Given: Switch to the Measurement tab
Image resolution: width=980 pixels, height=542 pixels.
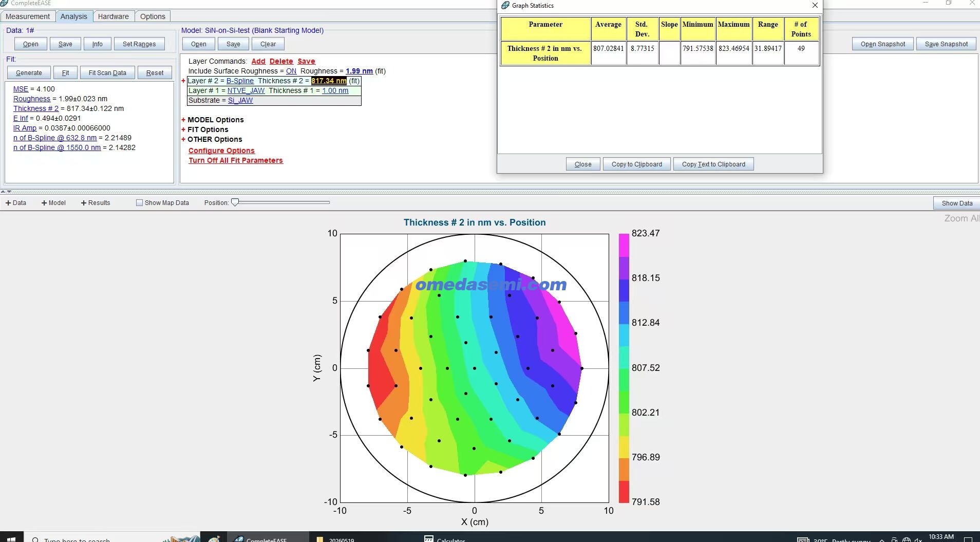Looking at the screenshot, I should (28, 16).
